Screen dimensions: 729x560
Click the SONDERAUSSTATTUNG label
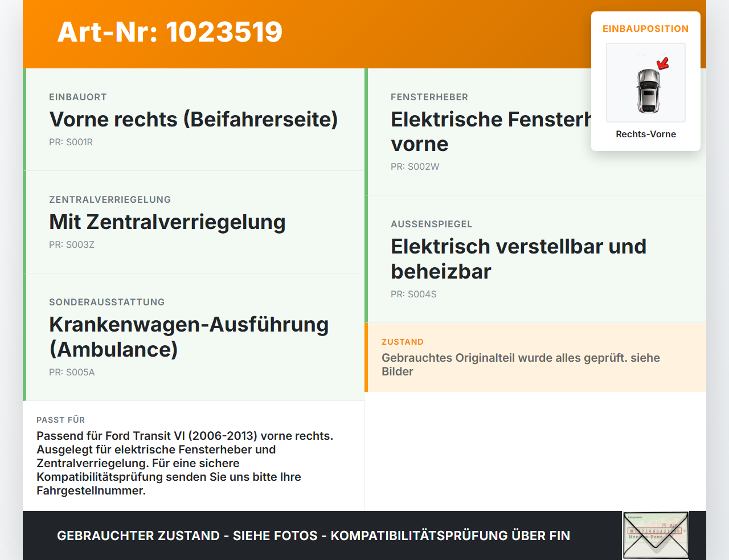pyautogui.click(x=107, y=302)
